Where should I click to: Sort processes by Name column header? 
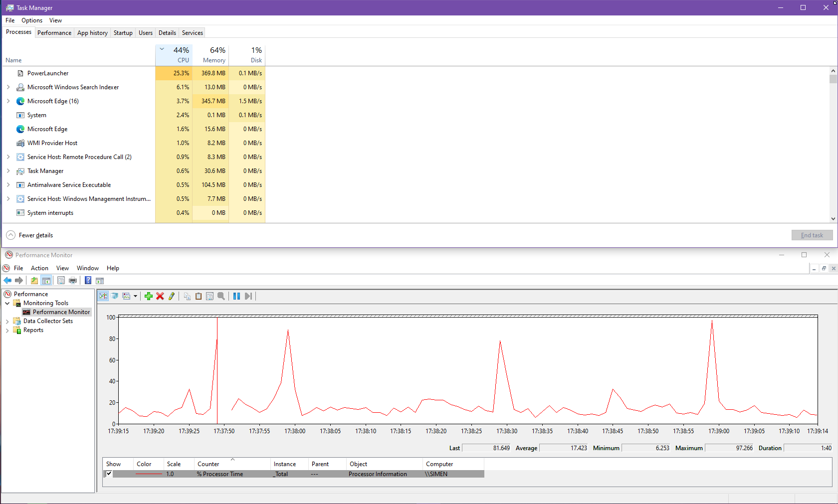pyautogui.click(x=79, y=55)
